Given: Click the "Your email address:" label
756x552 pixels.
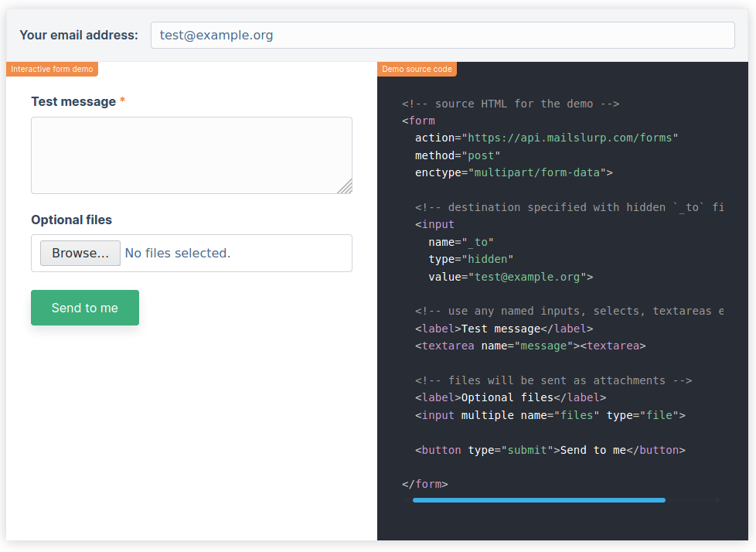Looking at the screenshot, I should coord(79,35).
